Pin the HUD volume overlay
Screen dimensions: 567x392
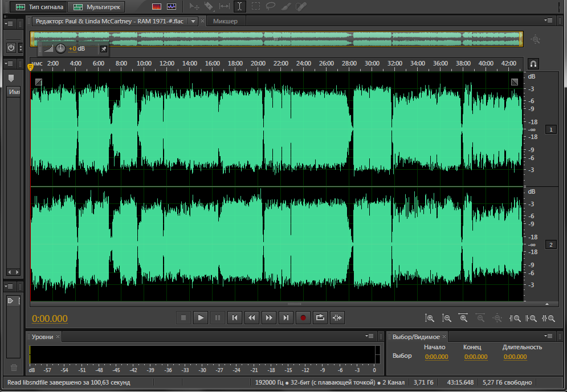(x=104, y=49)
